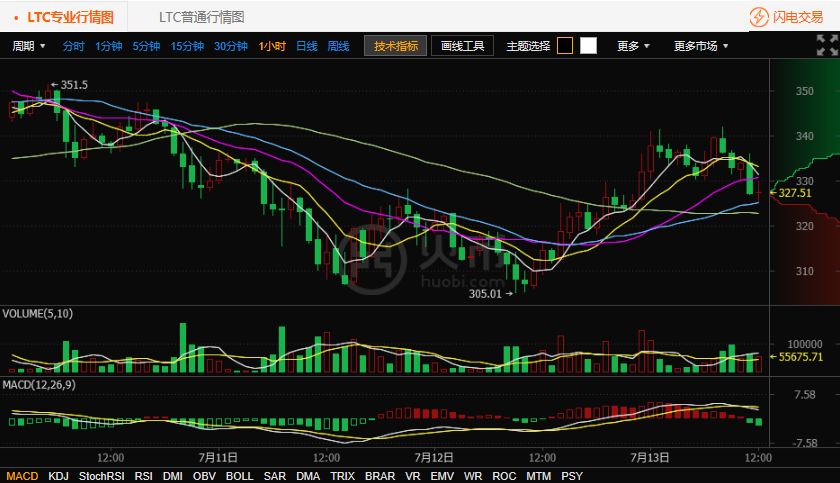Select the BOLL indicator
The height and width of the screenshot is (483, 840).
(x=239, y=476)
